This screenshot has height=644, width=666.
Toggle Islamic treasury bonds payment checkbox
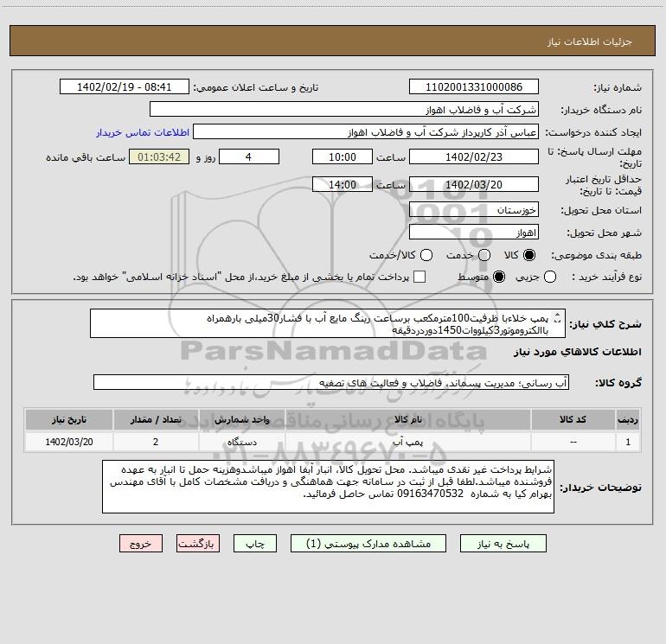tap(419, 277)
